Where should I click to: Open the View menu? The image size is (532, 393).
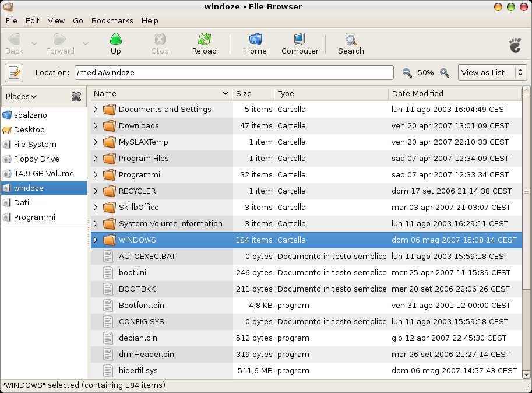pyautogui.click(x=56, y=21)
